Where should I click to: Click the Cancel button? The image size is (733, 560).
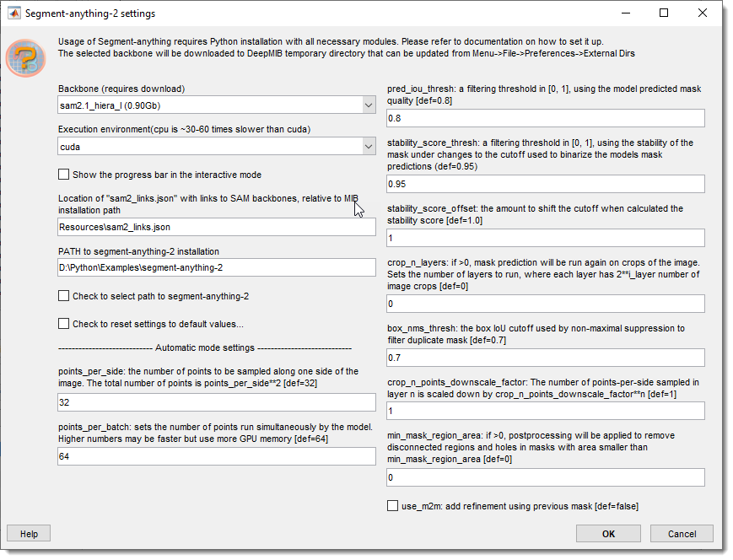click(x=682, y=534)
